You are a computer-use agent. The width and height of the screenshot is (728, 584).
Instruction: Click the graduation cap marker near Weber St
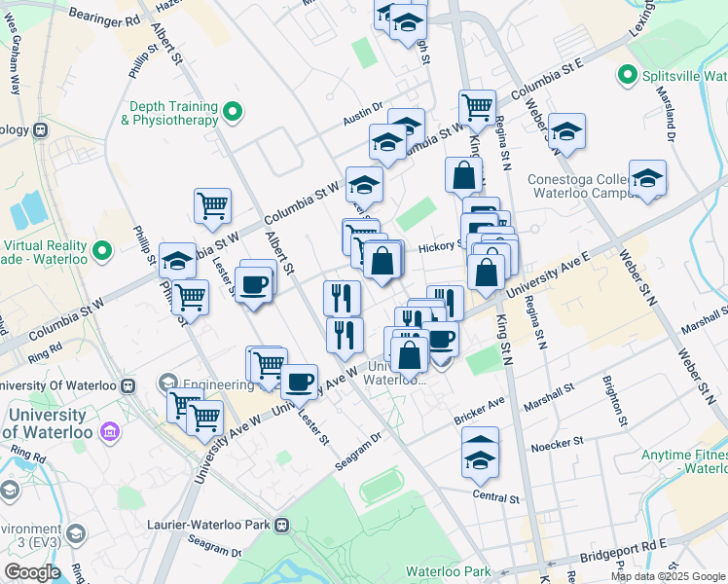[566, 132]
